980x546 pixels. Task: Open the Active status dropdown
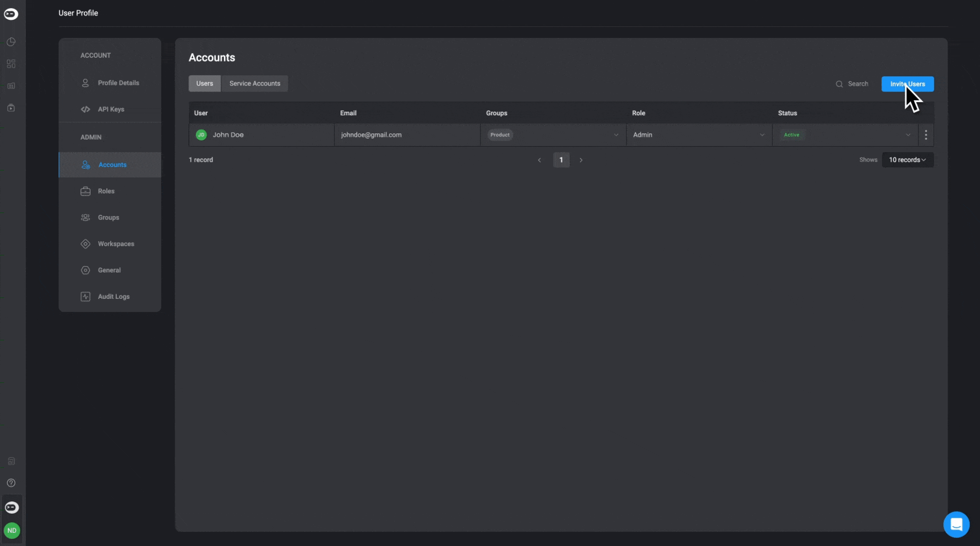click(x=908, y=135)
